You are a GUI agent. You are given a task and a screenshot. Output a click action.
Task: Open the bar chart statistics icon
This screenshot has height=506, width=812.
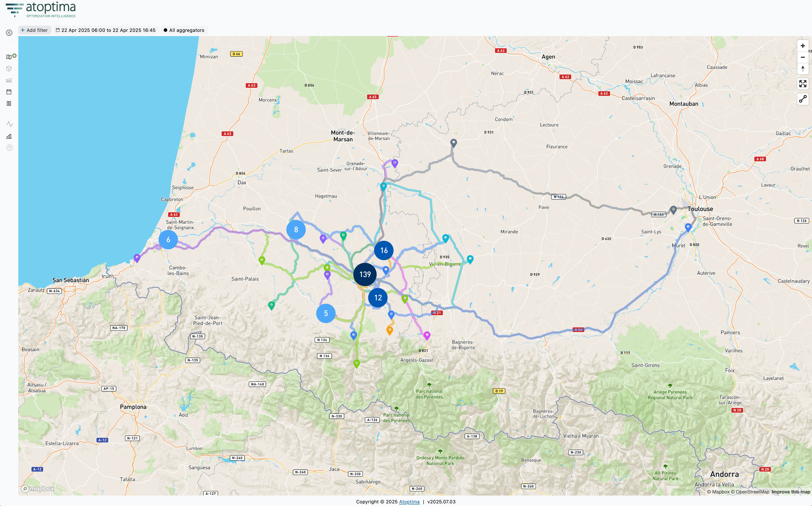click(9, 136)
